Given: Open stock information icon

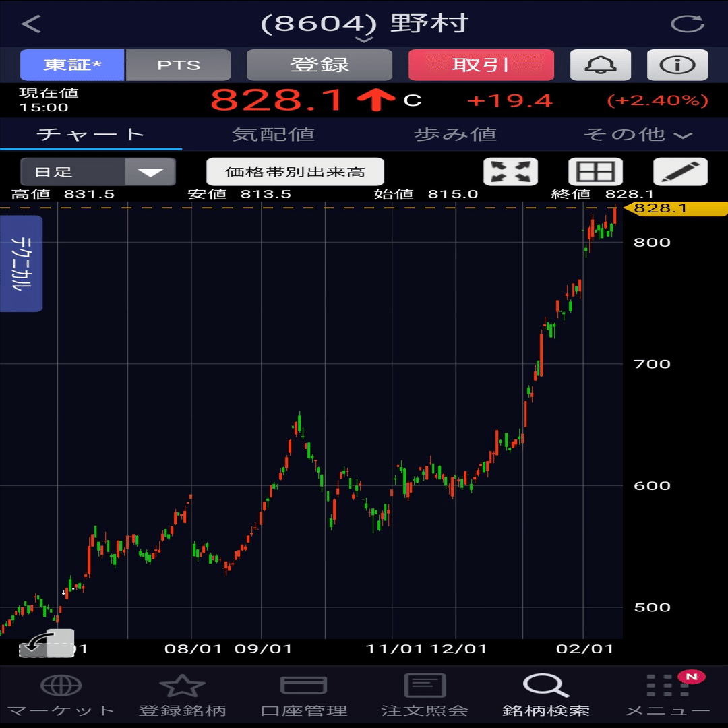Looking at the screenshot, I should pos(677,65).
